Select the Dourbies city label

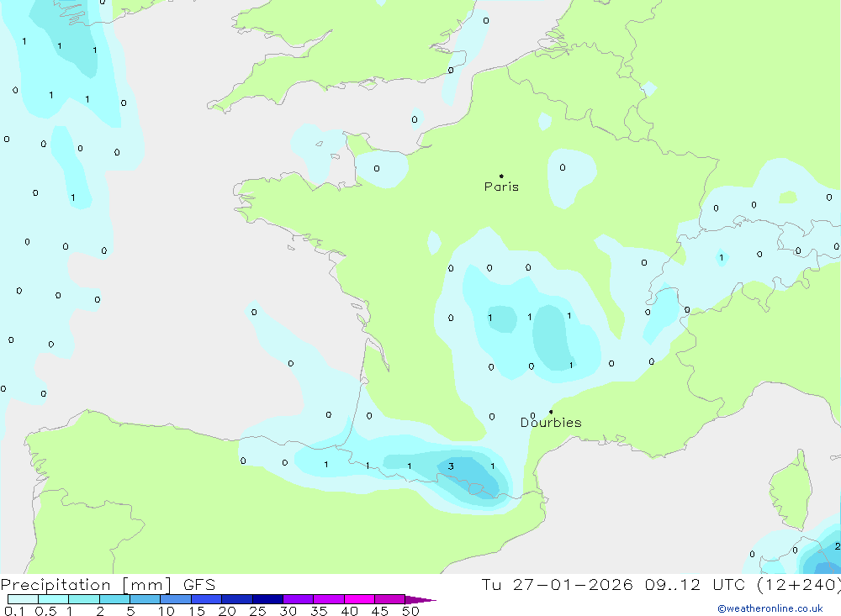551,423
